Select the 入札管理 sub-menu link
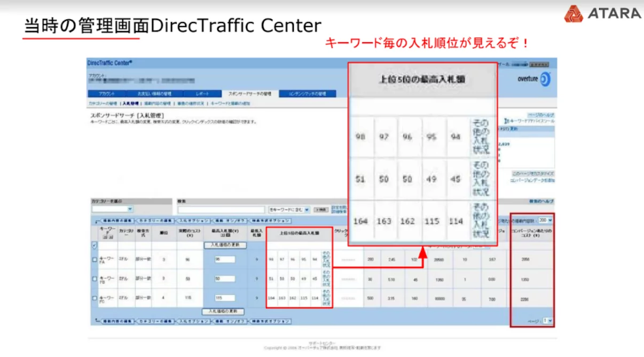 pyautogui.click(x=131, y=103)
